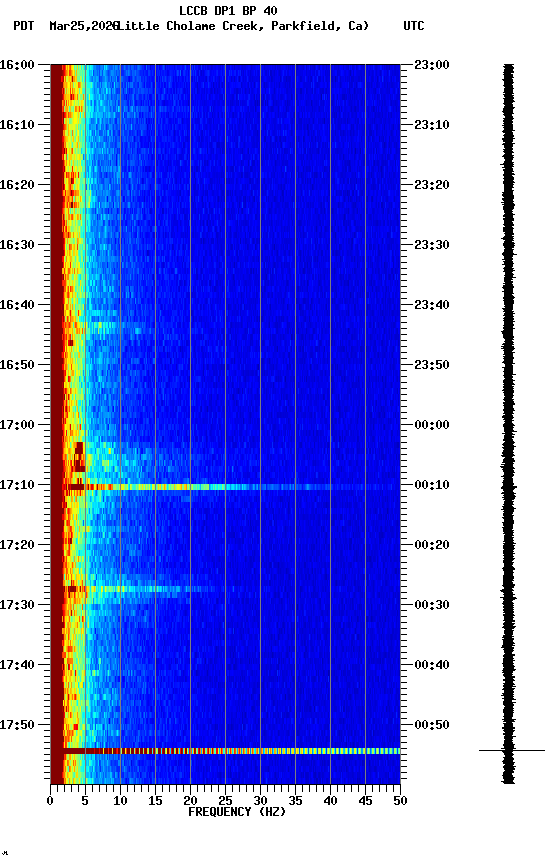Click the 17:10 PDT time label

[17, 485]
